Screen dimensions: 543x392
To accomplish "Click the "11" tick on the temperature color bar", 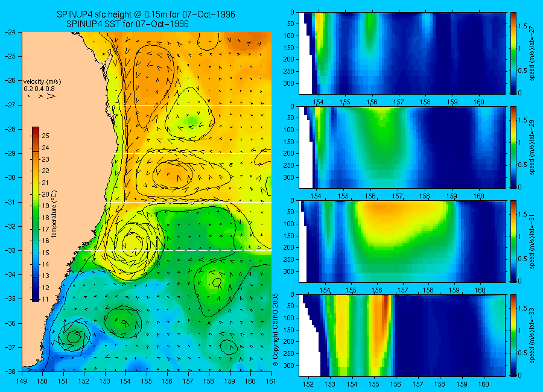I will coord(45,299).
